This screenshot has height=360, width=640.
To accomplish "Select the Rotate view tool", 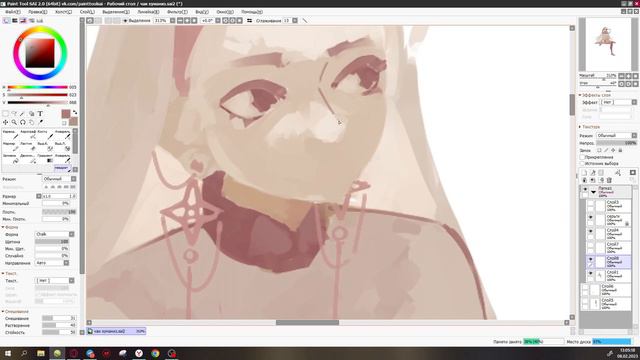I will click(x=22, y=122).
